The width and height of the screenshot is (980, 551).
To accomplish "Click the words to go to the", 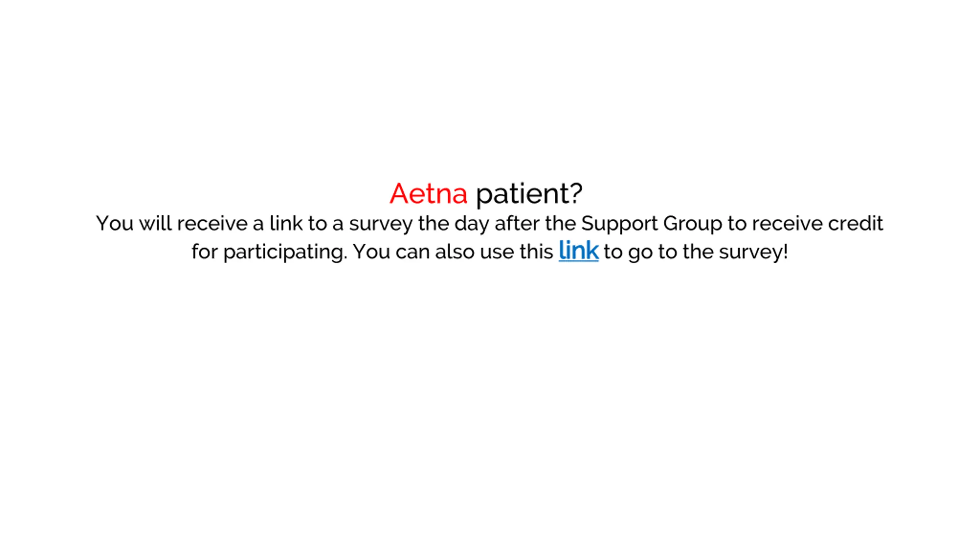I will pos(658,253).
